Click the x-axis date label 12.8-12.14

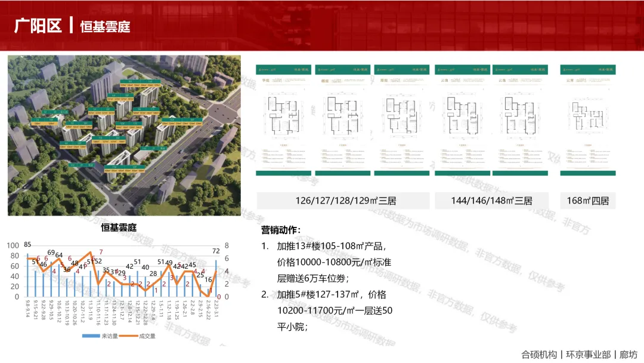(130, 312)
